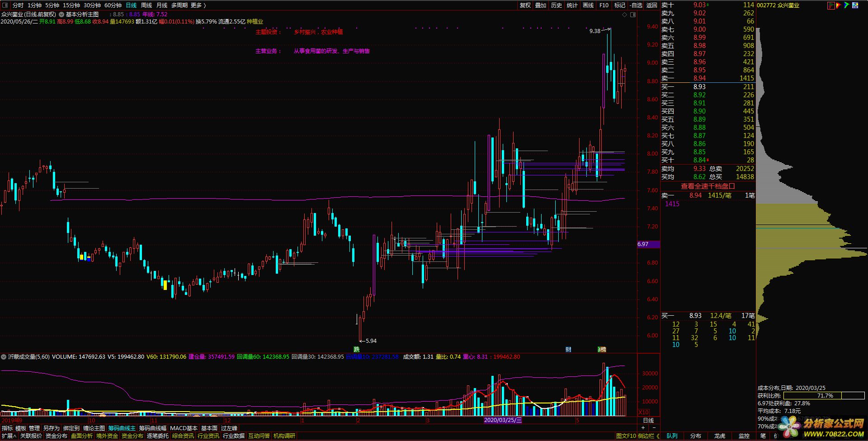Collapse the 扩展 expander at bottom
Image resolution: width=868 pixels, height=441 pixels.
click(x=9, y=436)
